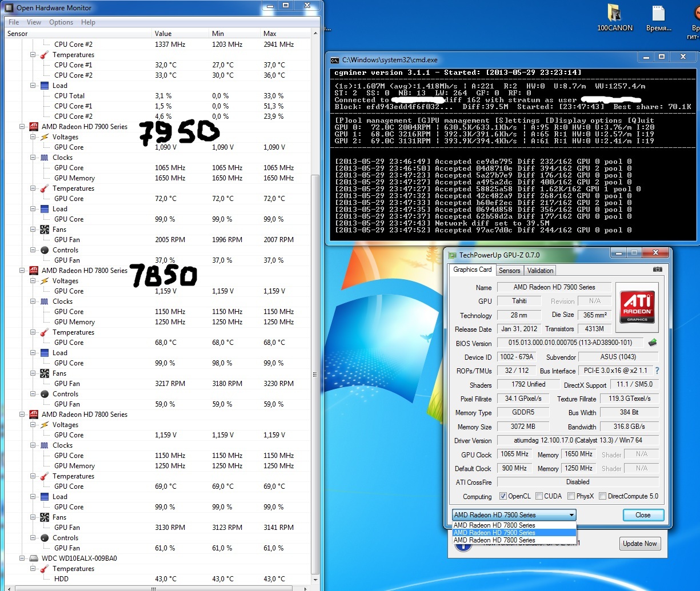
Task: Open the GPU selection dropdown in GPU-Z
Action: coord(514,515)
